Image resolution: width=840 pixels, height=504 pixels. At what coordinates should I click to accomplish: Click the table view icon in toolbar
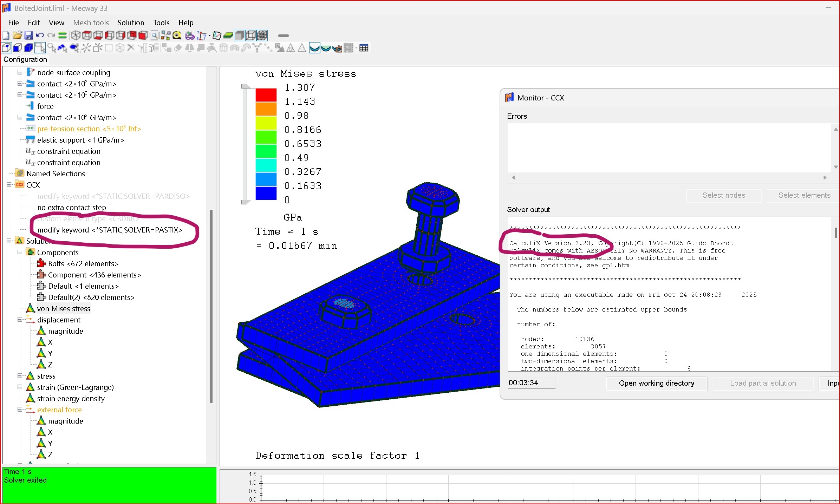(x=364, y=48)
